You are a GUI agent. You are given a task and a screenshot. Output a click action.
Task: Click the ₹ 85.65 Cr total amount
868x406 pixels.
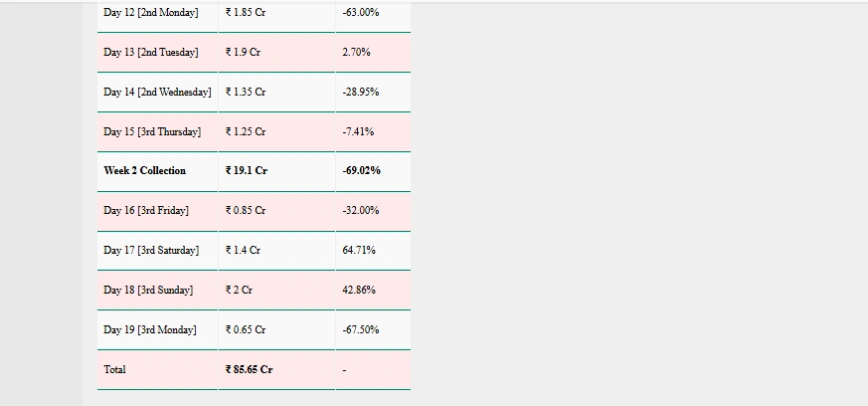click(x=250, y=370)
